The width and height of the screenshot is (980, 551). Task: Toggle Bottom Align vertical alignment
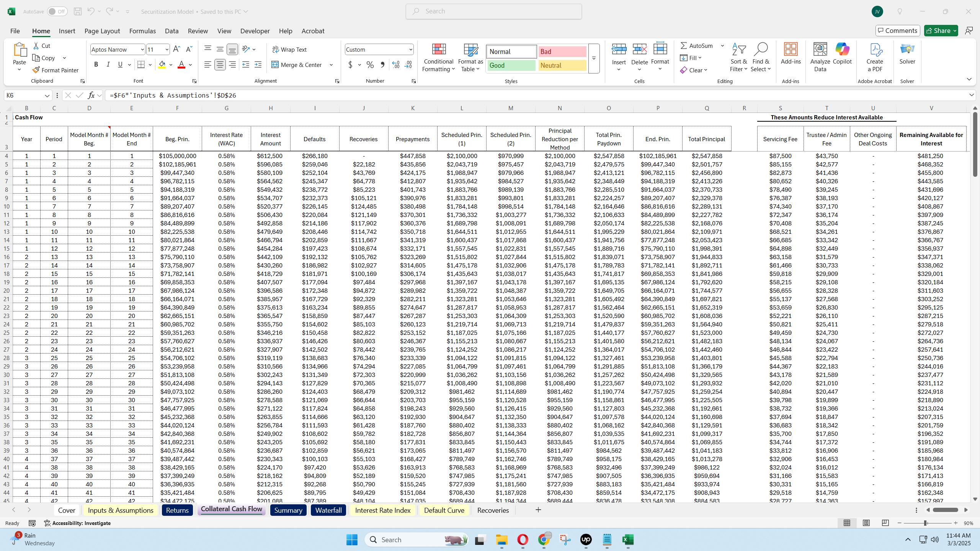coord(232,49)
